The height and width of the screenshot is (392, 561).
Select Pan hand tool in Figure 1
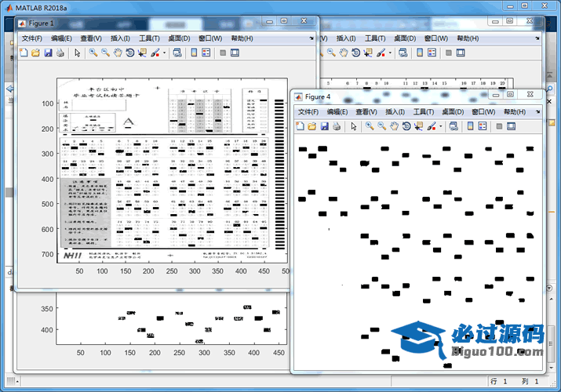[x=118, y=53]
